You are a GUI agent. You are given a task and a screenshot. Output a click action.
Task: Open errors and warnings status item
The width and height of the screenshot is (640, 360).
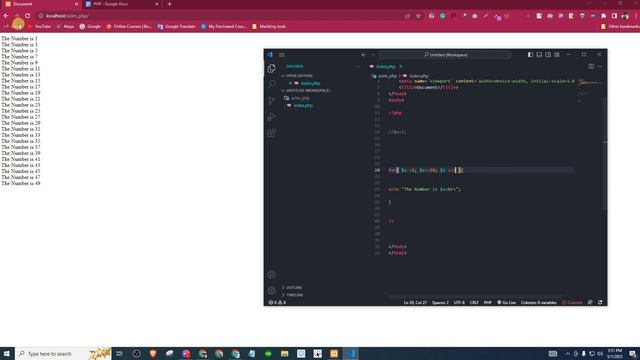(x=277, y=302)
